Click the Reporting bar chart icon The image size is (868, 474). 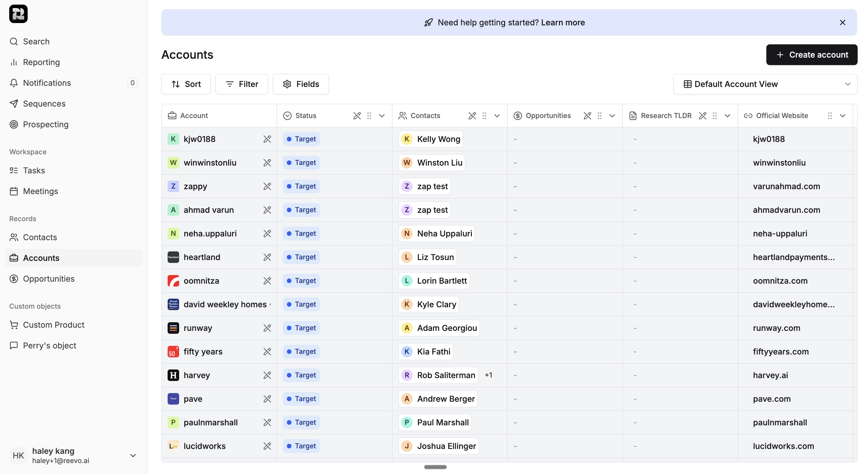pyautogui.click(x=14, y=62)
